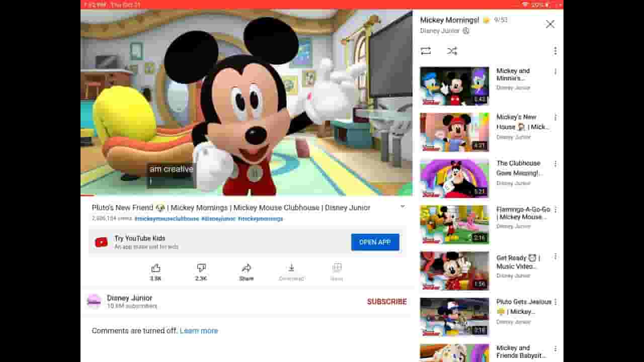644x362 pixels.
Task: Open options for Mickey and Friends Babysit video
Action: (x=555, y=349)
